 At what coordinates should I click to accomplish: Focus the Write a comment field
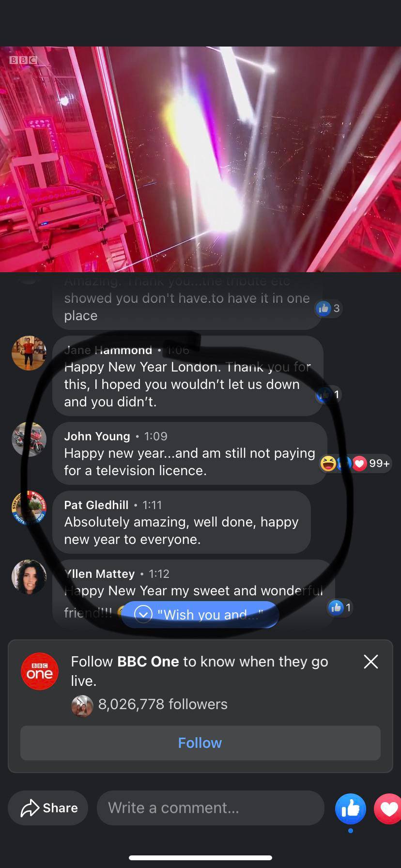point(211,808)
